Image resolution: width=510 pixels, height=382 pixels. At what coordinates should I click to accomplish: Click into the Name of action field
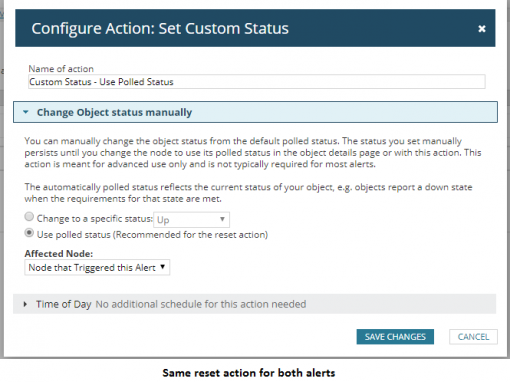(257, 82)
